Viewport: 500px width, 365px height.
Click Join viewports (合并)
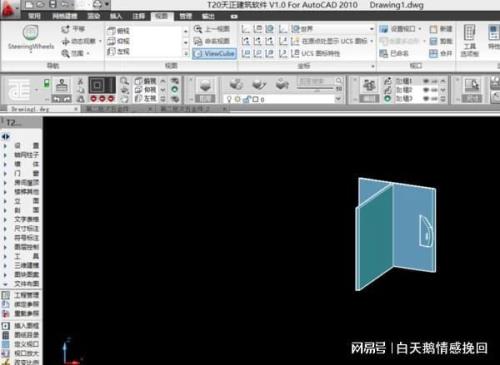point(441,53)
